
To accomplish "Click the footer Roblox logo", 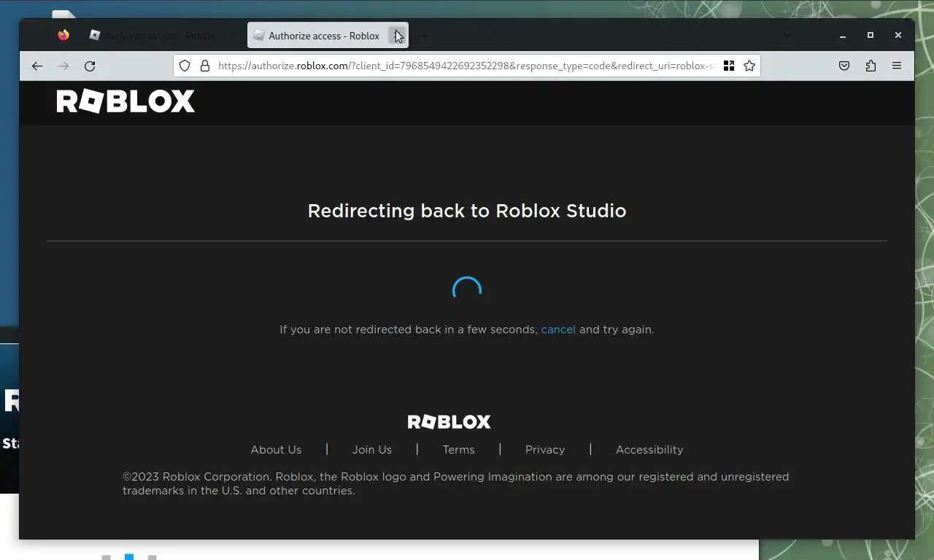I will 449,421.
